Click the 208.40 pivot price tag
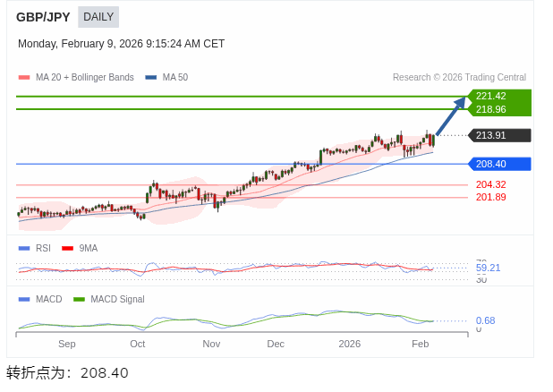 (x=499, y=164)
